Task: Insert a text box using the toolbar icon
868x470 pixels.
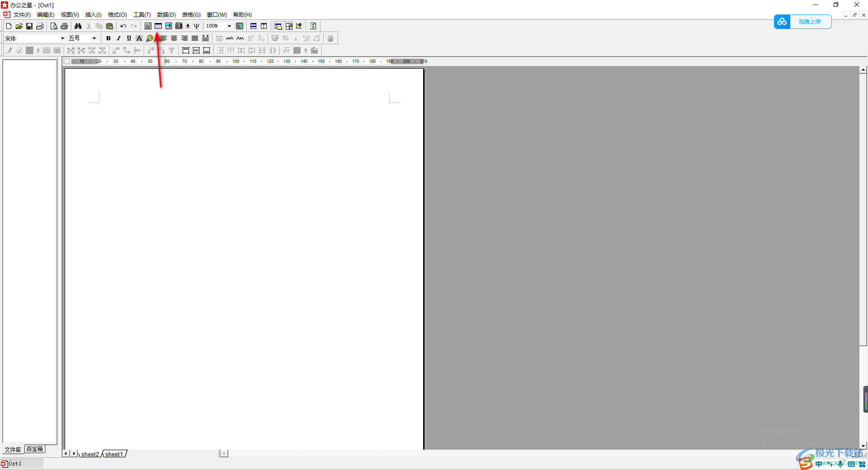Action: 148,26
